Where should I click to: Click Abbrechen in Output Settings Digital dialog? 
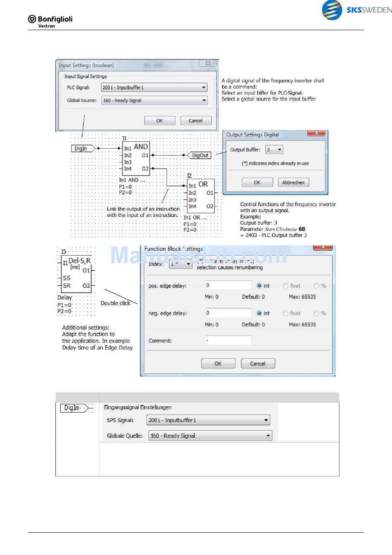tap(293, 182)
